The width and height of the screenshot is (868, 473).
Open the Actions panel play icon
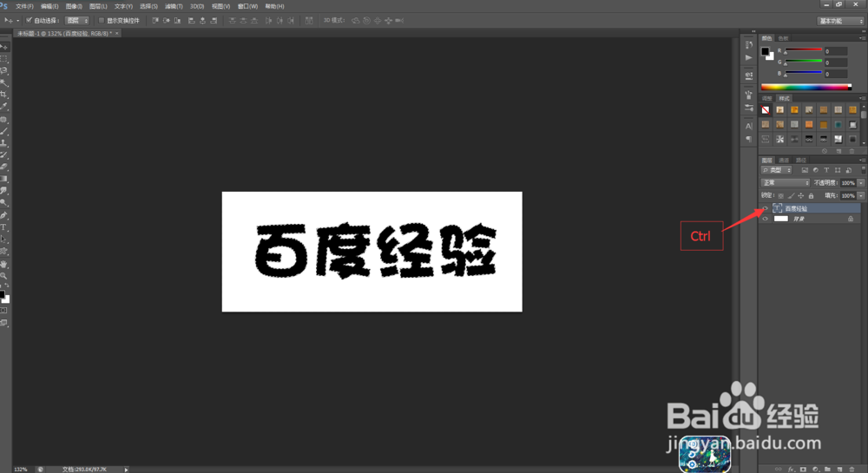pos(749,57)
